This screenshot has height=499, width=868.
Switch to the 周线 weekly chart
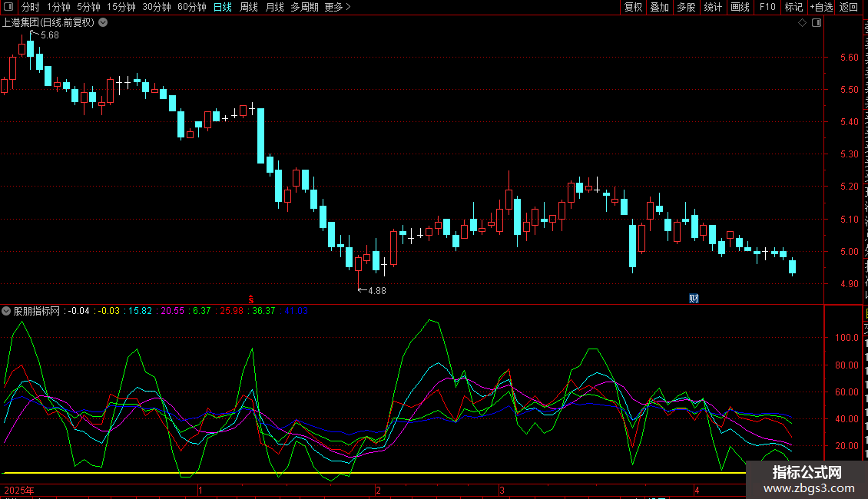(x=249, y=7)
